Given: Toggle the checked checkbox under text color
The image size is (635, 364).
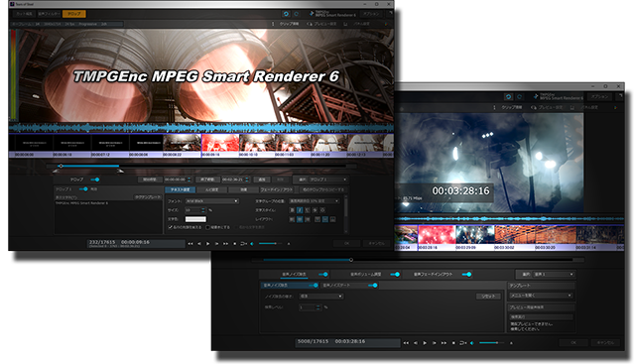Looking at the screenshot, I should tap(171, 227).
